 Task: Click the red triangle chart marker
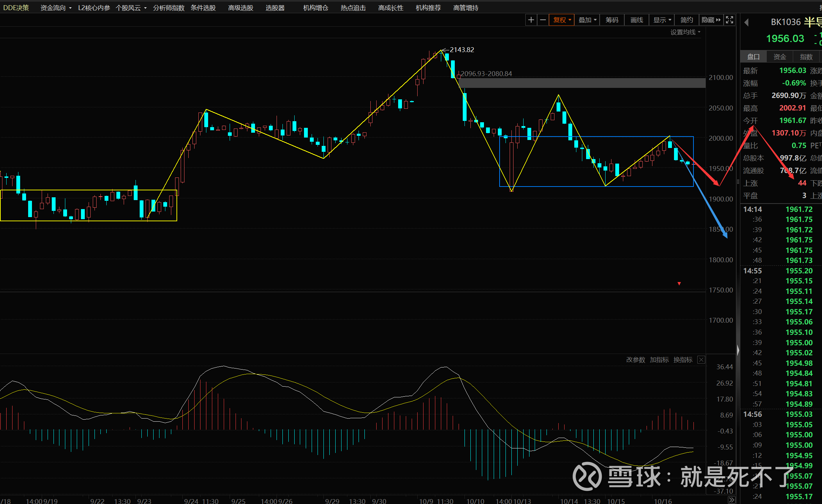coord(679,284)
